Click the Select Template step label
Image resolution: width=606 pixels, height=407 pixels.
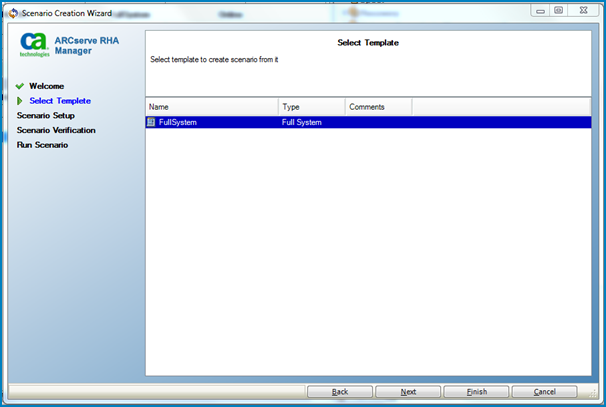click(x=60, y=101)
